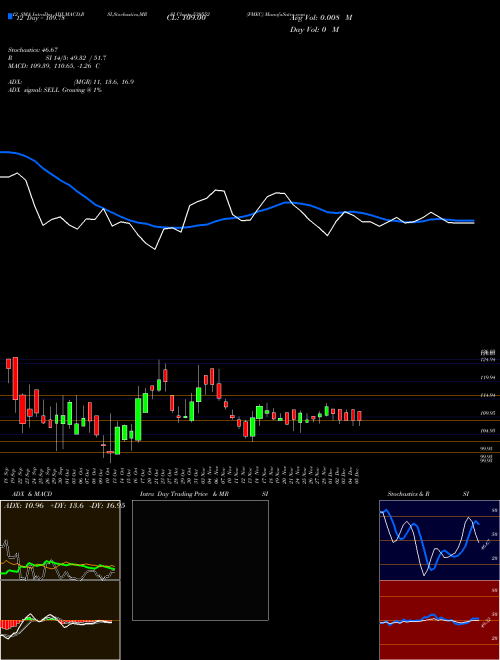
Task: Click the 124.94 price axis label
Action: click(x=488, y=360)
